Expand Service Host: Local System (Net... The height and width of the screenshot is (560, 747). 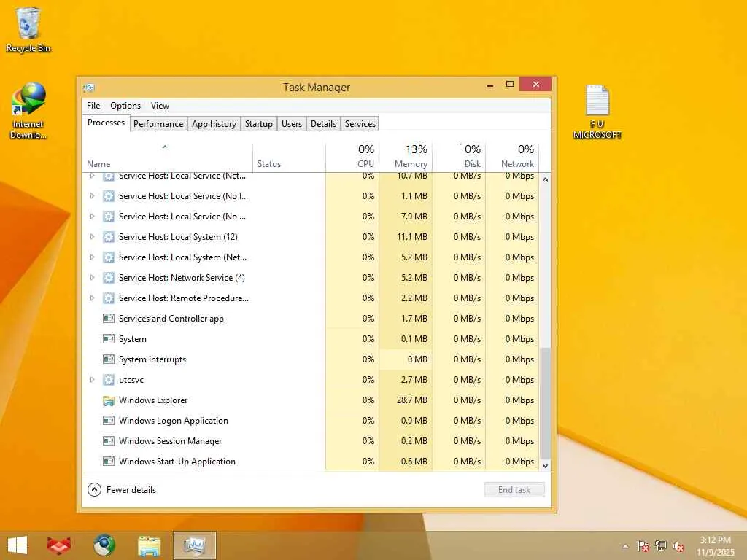click(x=93, y=257)
